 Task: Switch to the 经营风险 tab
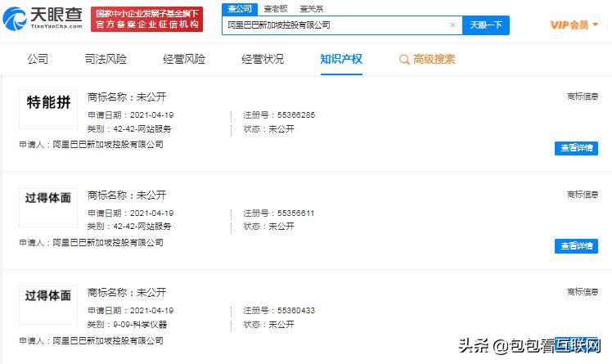pos(184,59)
